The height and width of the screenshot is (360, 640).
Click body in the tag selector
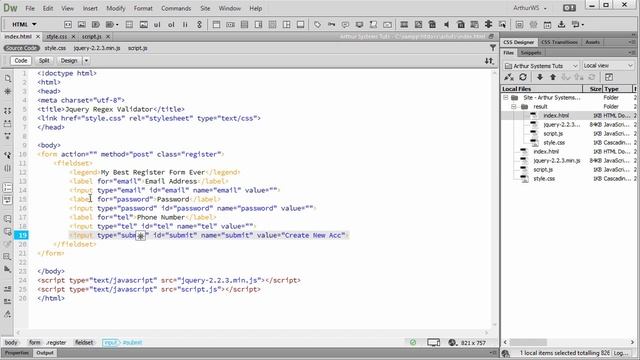(11, 342)
